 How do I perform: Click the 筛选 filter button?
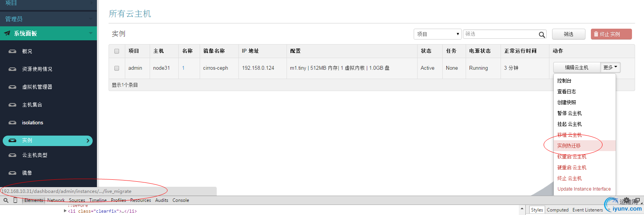569,34
